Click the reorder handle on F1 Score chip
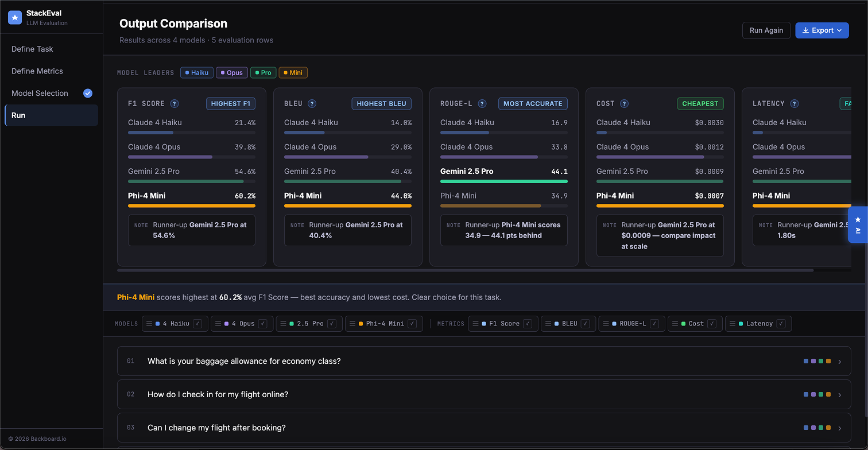The image size is (868, 450). click(476, 324)
